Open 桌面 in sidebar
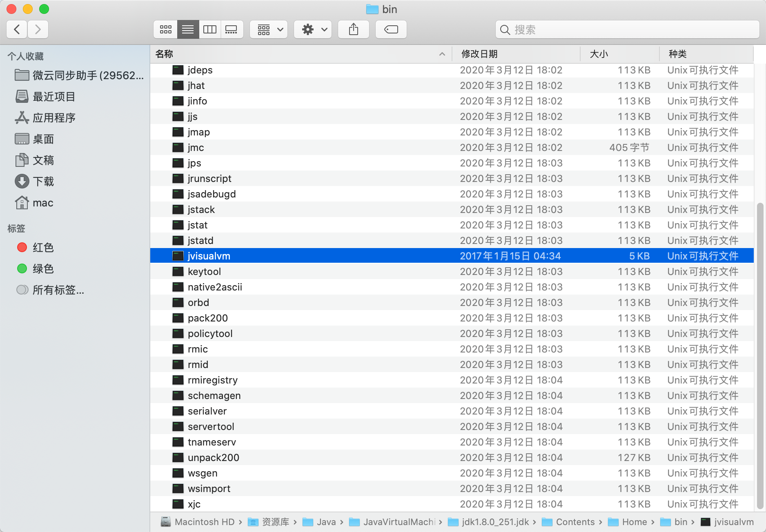The width and height of the screenshot is (766, 532). (x=34, y=139)
